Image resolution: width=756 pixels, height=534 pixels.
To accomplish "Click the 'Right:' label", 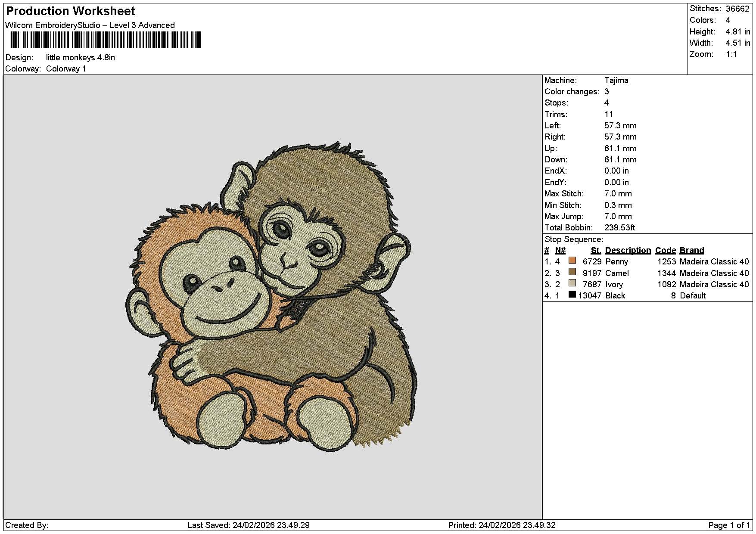I will tap(555, 137).
